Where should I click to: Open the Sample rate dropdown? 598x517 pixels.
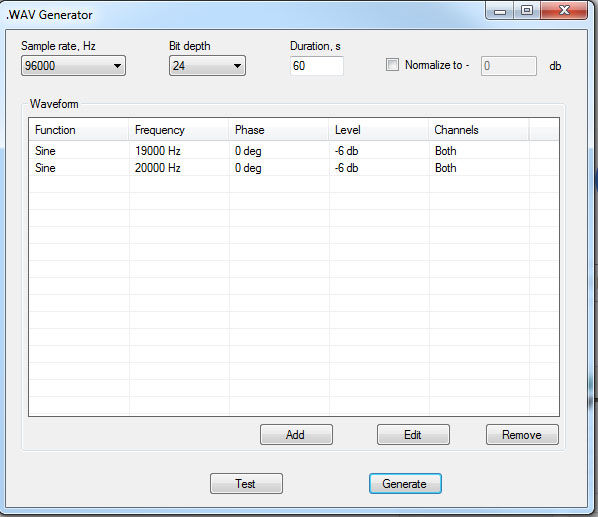click(x=73, y=66)
